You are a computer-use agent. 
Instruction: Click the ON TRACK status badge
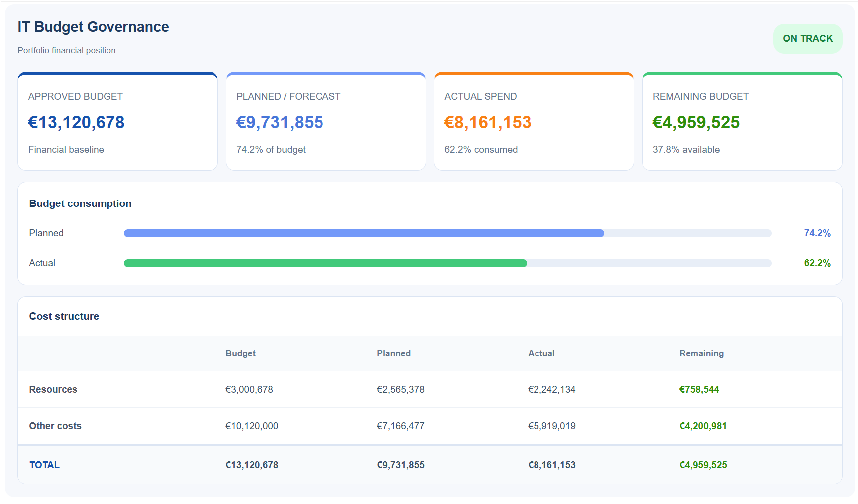[807, 39]
